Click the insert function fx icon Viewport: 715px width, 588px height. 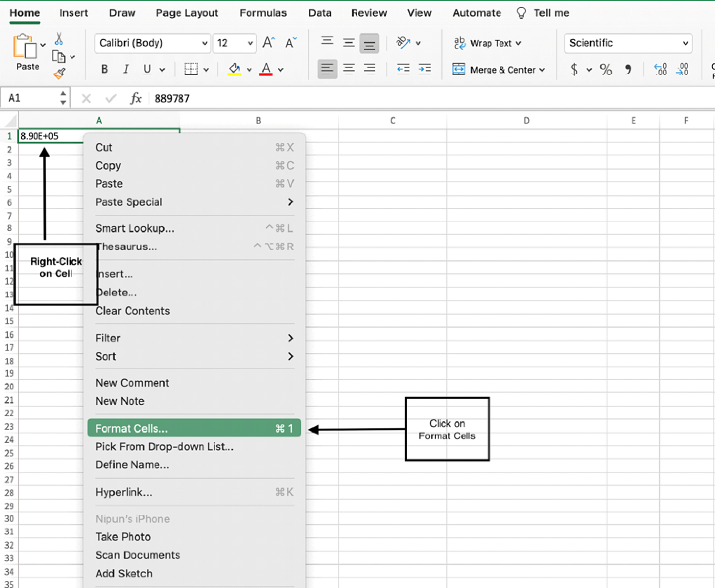pyautogui.click(x=136, y=99)
